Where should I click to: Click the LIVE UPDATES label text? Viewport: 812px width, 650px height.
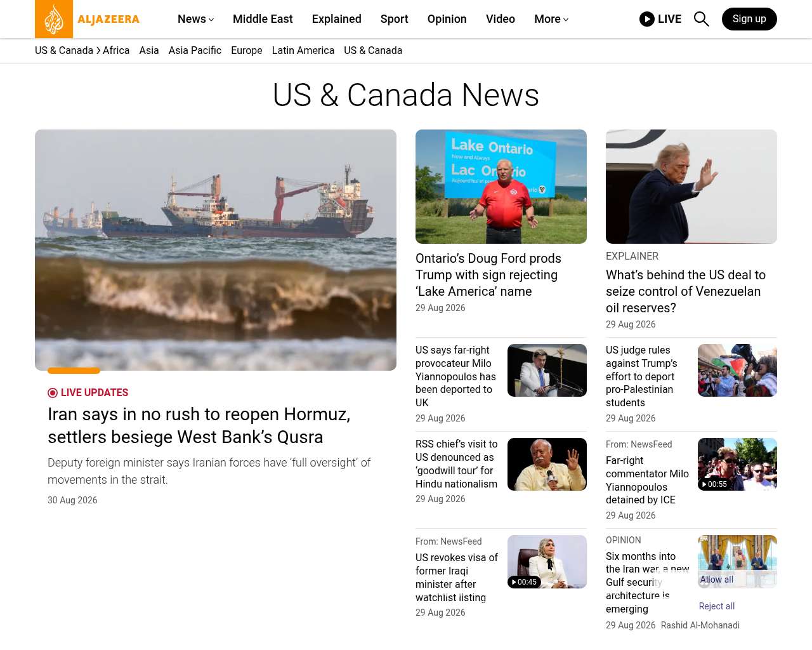[95, 393]
